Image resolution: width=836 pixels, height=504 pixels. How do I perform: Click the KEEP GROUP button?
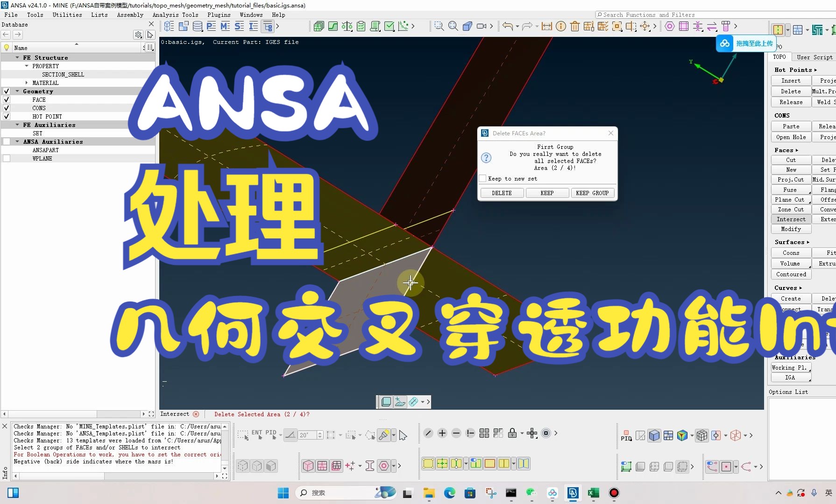[x=592, y=193]
